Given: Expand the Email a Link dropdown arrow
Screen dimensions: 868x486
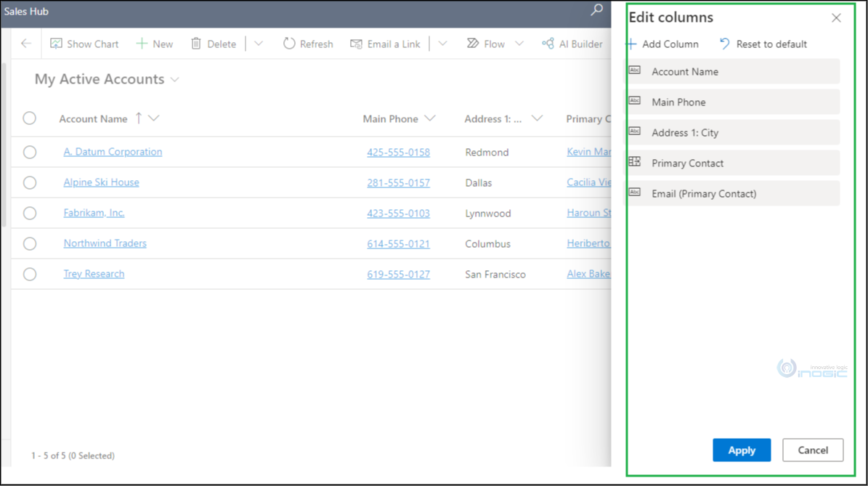Looking at the screenshot, I should (443, 44).
